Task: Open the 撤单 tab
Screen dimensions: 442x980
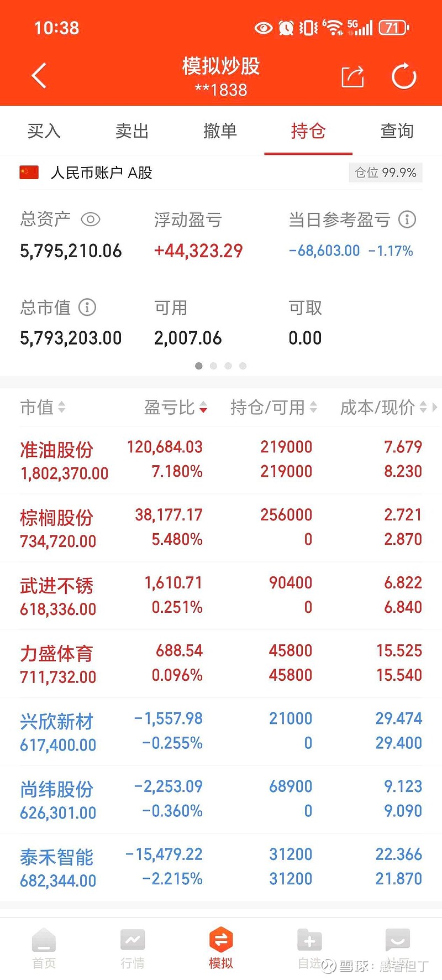Action: pos(220,131)
